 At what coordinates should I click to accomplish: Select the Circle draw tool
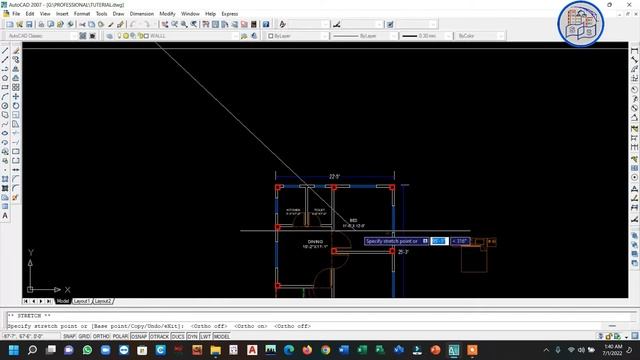5,106
